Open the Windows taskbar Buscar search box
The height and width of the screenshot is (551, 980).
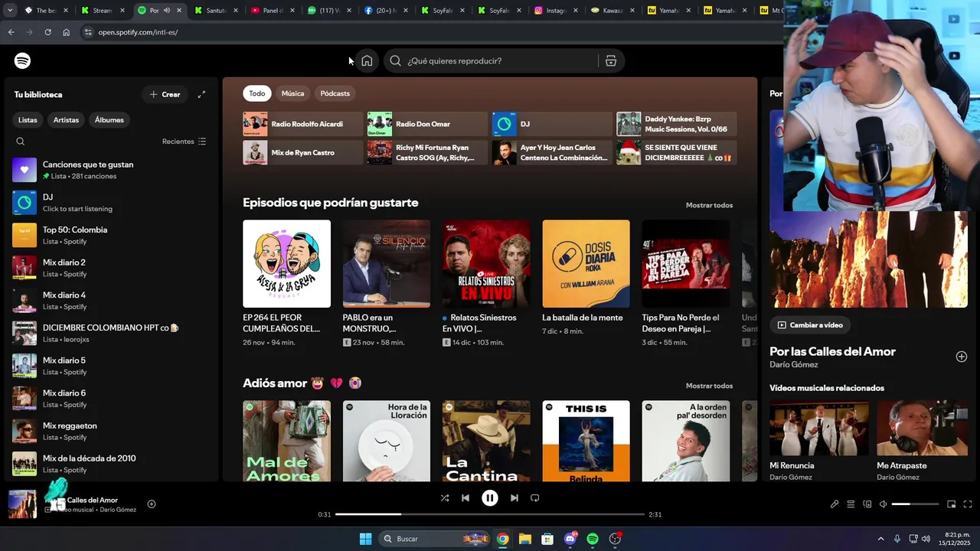coord(434,539)
